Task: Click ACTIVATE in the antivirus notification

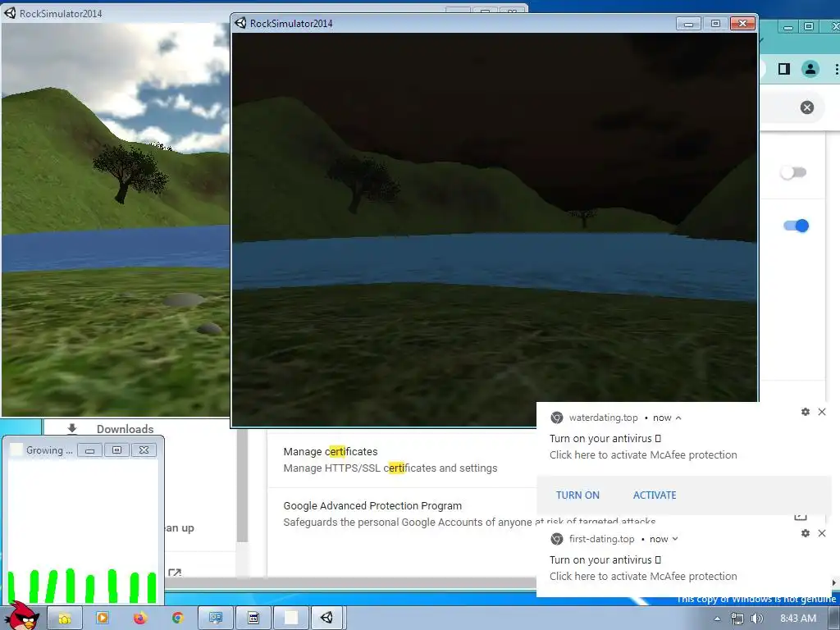Action: [655, 495]
